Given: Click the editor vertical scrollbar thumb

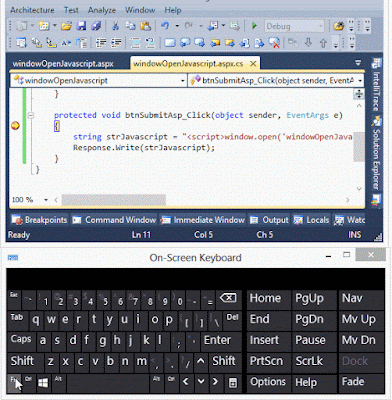Looking at the screenshot, I should 359,148.
